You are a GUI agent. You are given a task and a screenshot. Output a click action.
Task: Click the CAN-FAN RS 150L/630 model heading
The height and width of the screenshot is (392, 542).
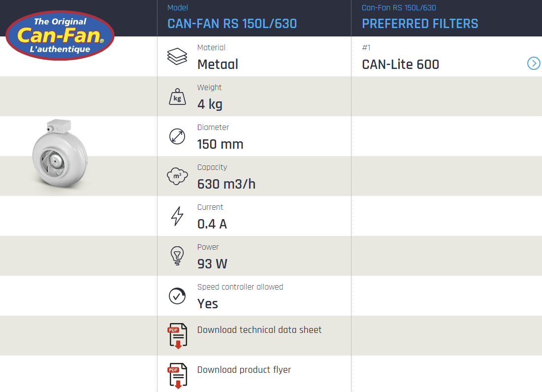232,24
